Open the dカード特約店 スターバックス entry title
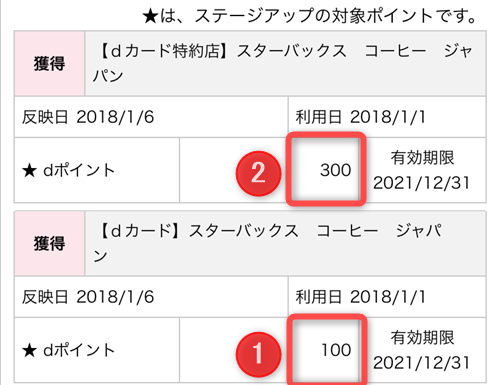Image resolution: width=500 pixels, height=385 pixels. (x=283, y=63)
